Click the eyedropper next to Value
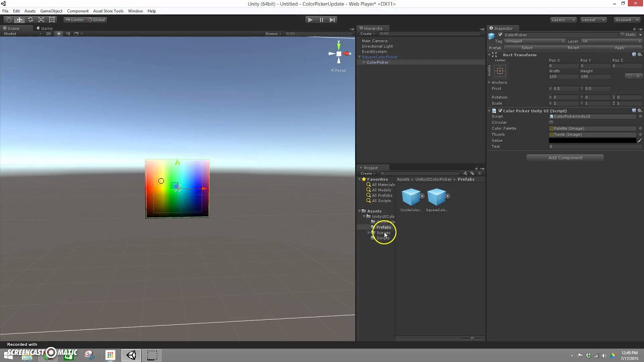The width and height of the screenshot is (644, 362). 640,140
